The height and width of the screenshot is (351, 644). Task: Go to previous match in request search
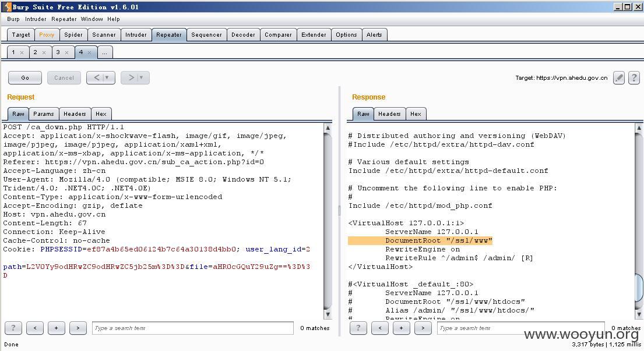click(x=35, y=328)
